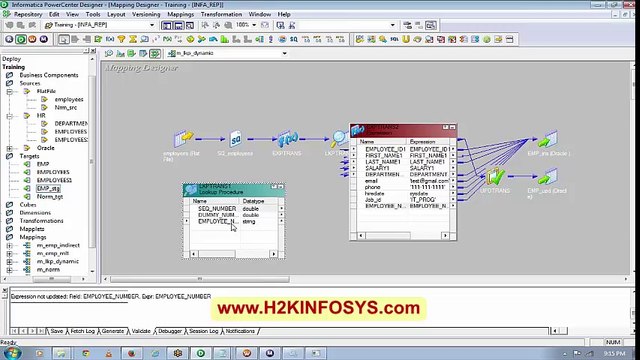The width and height of the screenshot is (640, 360).
Task: Select the Job_id port row in EXPTRANS2
Action: click(x=402, y=200)
